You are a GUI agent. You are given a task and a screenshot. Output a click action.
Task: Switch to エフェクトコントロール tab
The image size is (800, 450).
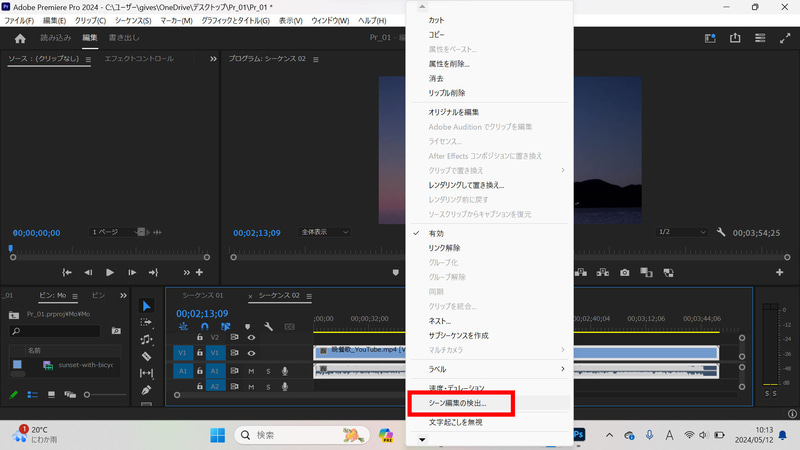pos(139,59)
